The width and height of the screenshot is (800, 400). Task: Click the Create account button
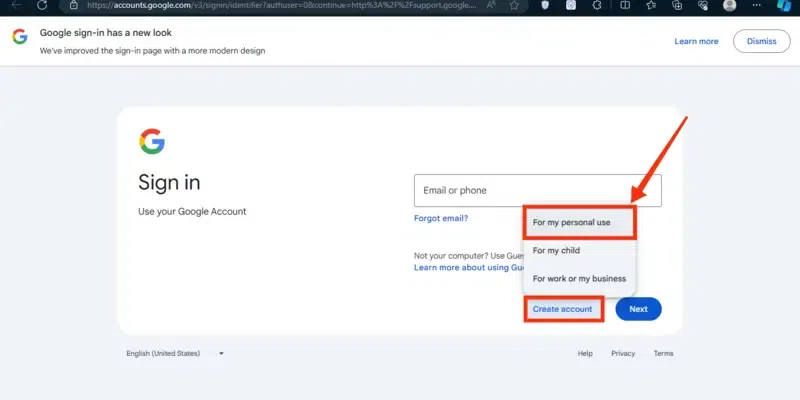(x=563, y=309)
